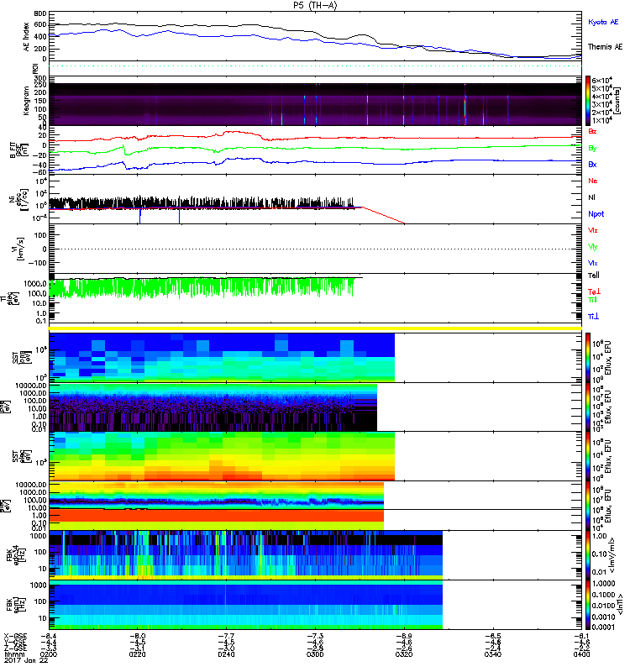Click the 6×10⁴ color bar tick label
The height and width of the screenshot is (672, 630).
pyautogui.click(x=602, y=80)
